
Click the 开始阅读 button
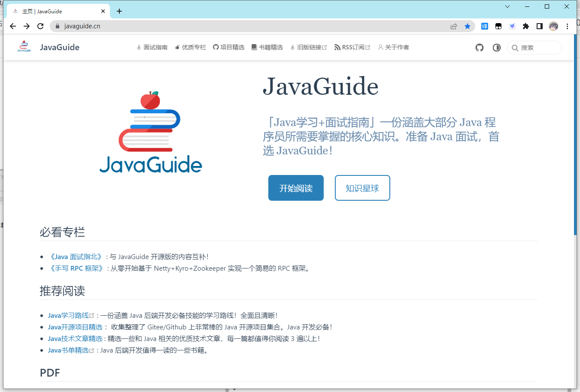[296, 188]
